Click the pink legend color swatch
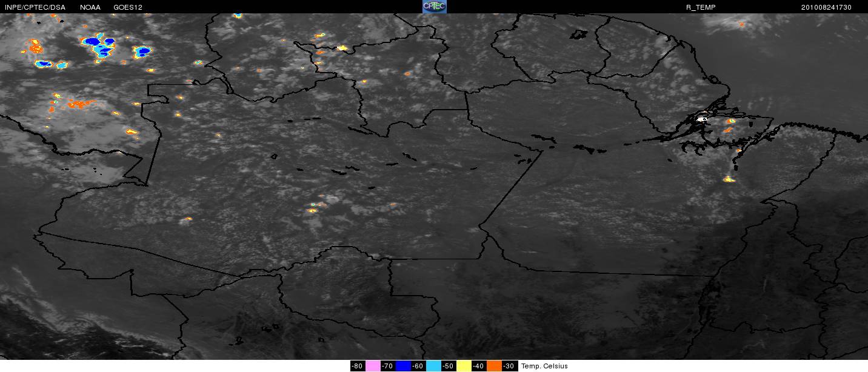Viewport: 868px width, 372px height. [x=373, y=366]
